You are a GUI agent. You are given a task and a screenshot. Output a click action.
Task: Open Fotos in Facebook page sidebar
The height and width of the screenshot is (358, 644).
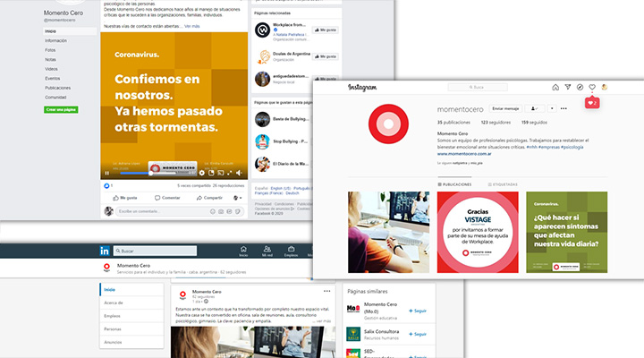tap(50, 50)
